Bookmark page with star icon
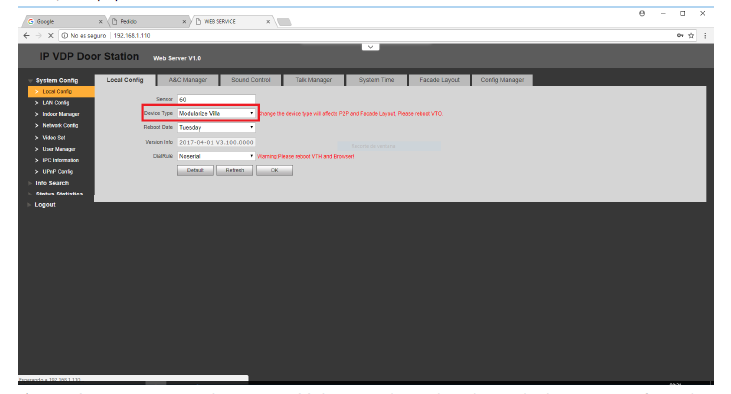This screenshot has height=394, width=731. (691, 35)
